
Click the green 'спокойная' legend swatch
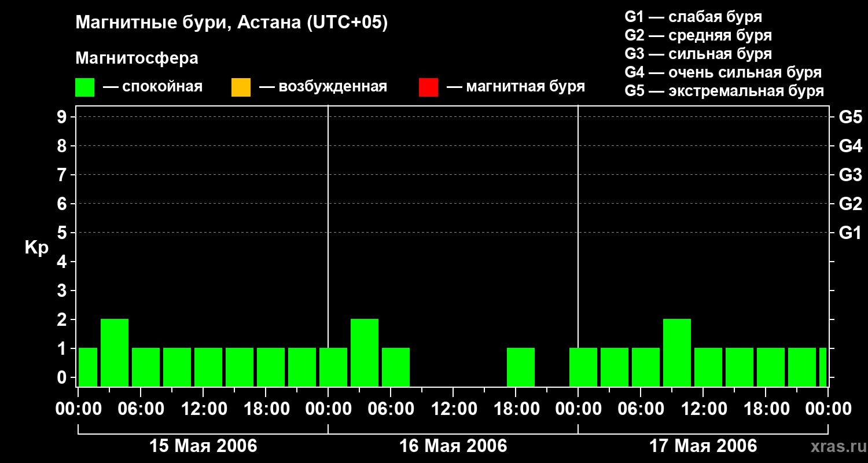pos(84,87)
